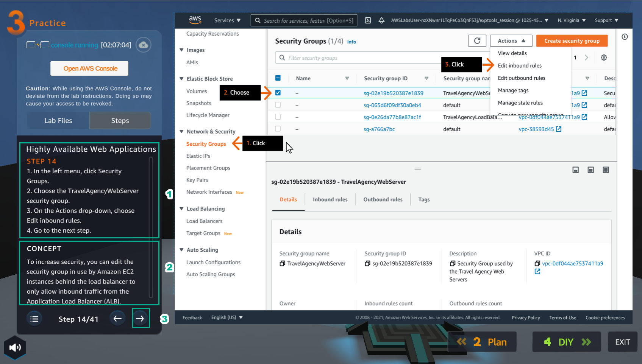Set split panel to half height
Image resolution: width=642 pixels, height=364 pixels.
click(x=591, y=170)
